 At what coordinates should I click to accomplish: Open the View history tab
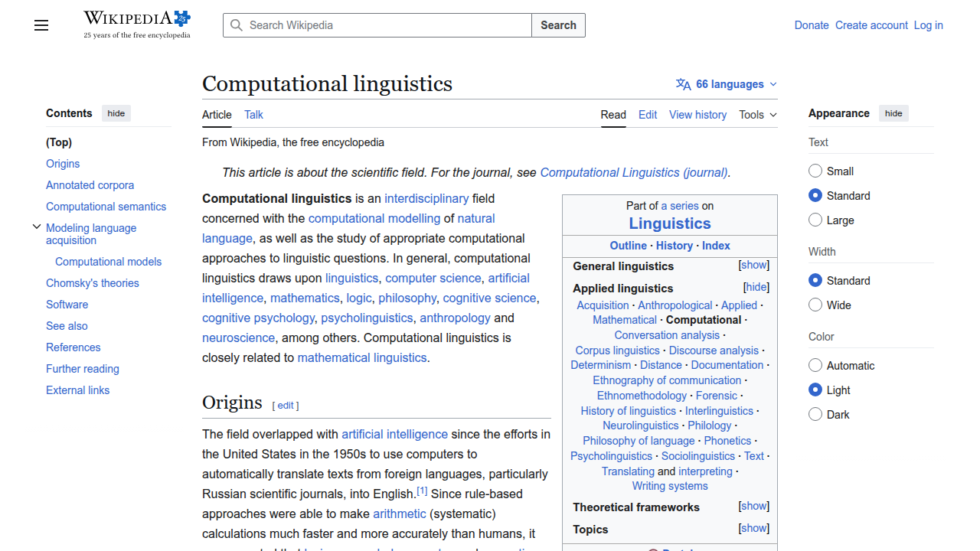coord(697,115)
